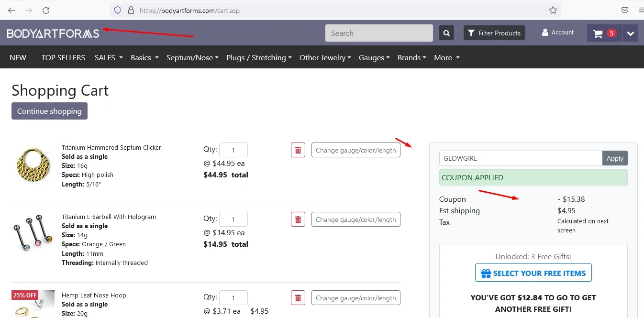Click the Continue shopping button

49,111
